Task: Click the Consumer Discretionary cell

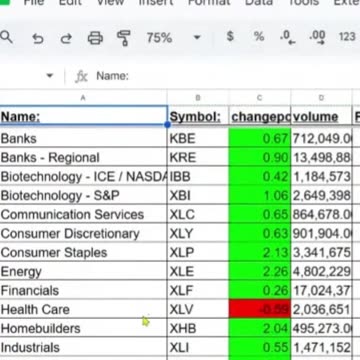Action: click(83, 233)
